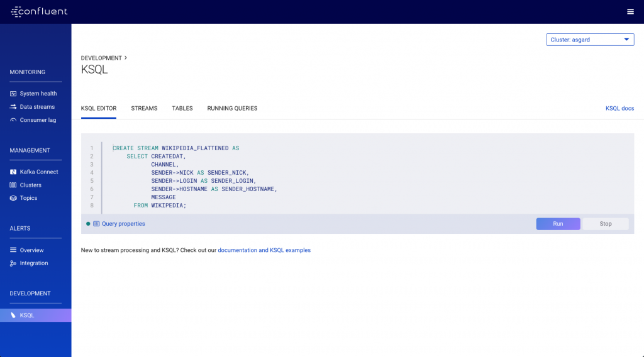Open the KSQL docs link

[619, 108]
